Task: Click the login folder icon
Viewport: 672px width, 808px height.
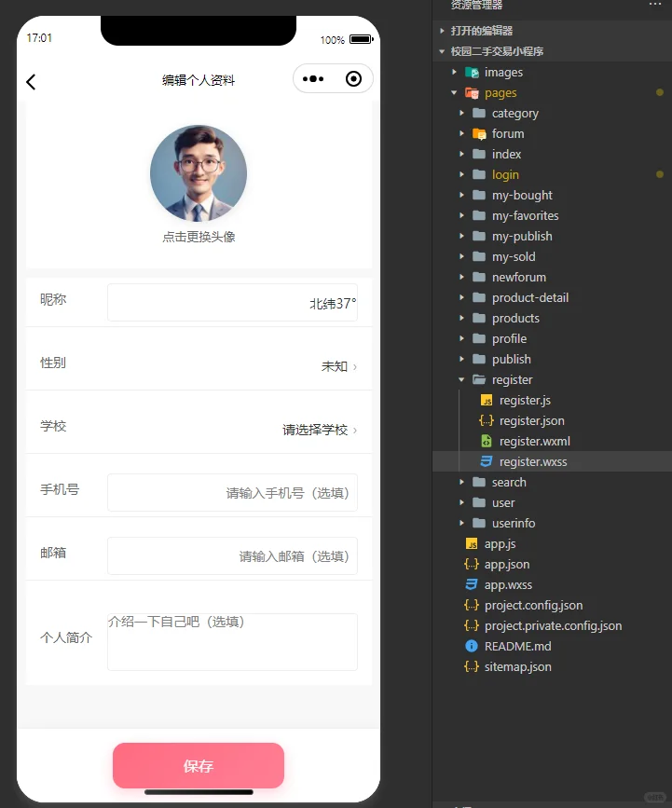Action: (x=479, y=174)
